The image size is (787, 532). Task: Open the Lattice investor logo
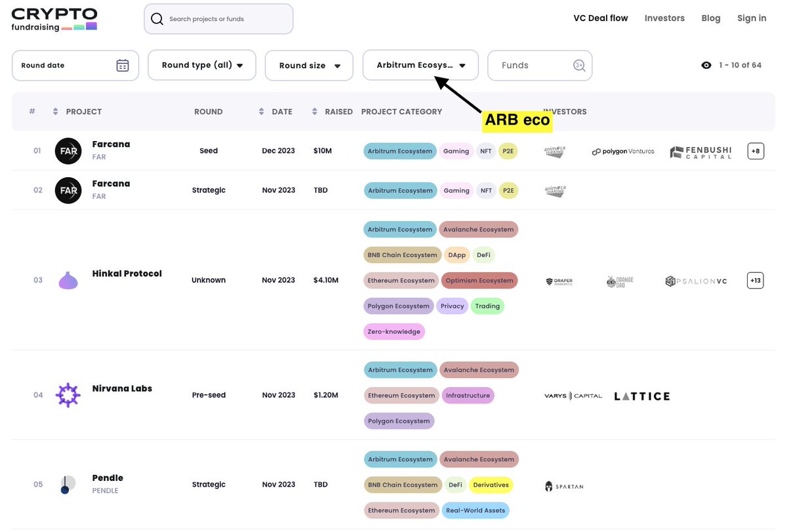pyautogui.click(x=642, y=396)
